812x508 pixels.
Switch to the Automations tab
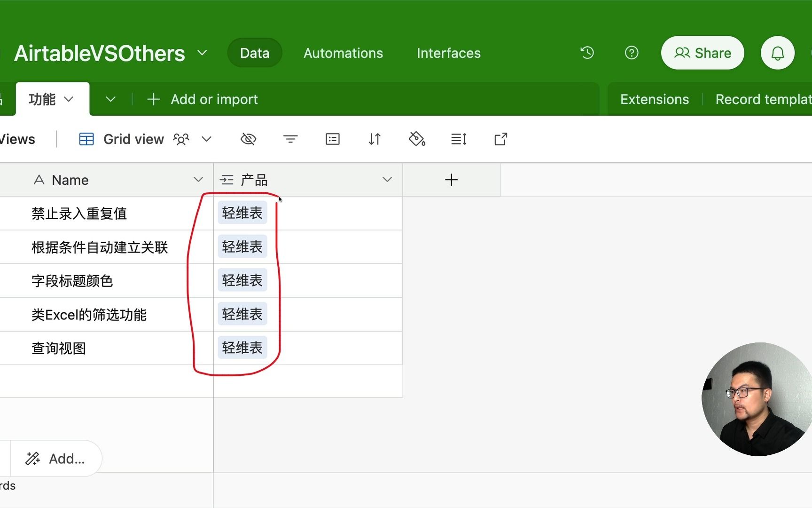[x=343, y=53]
